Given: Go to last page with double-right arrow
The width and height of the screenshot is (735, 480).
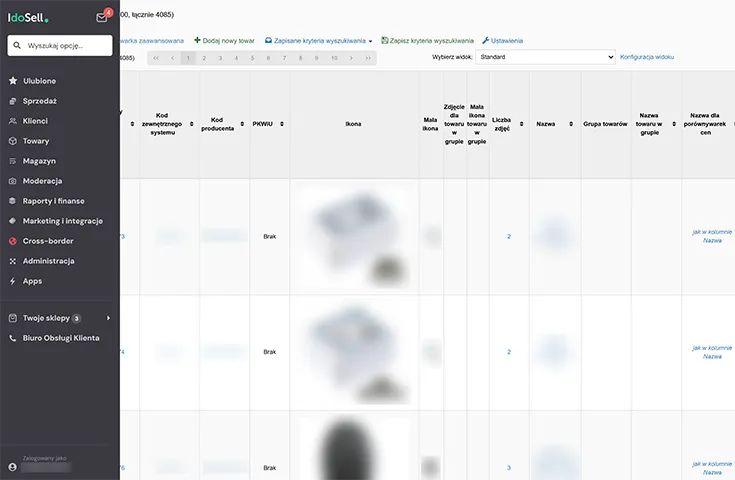Looking at the screenshot, I should click(x=368, y=58).
